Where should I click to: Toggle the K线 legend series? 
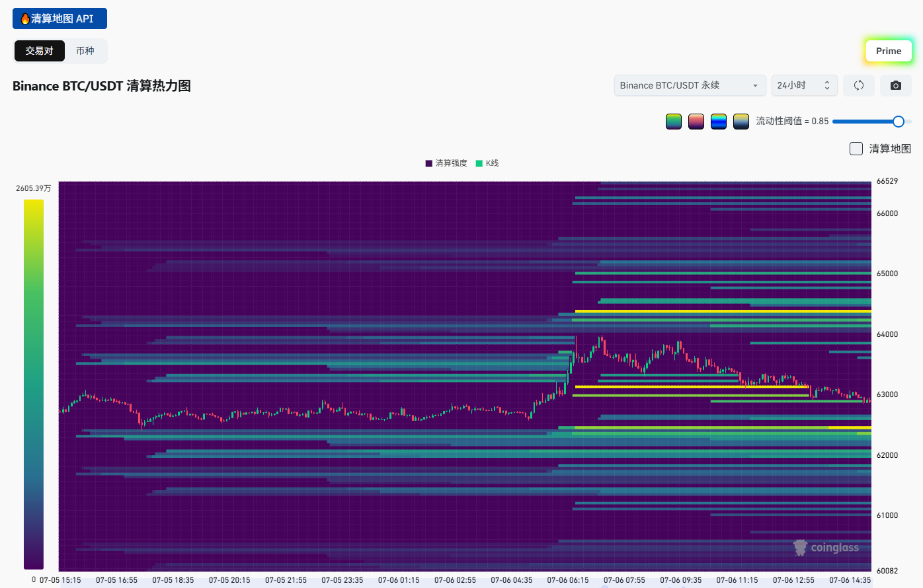(x=487, y=163)
